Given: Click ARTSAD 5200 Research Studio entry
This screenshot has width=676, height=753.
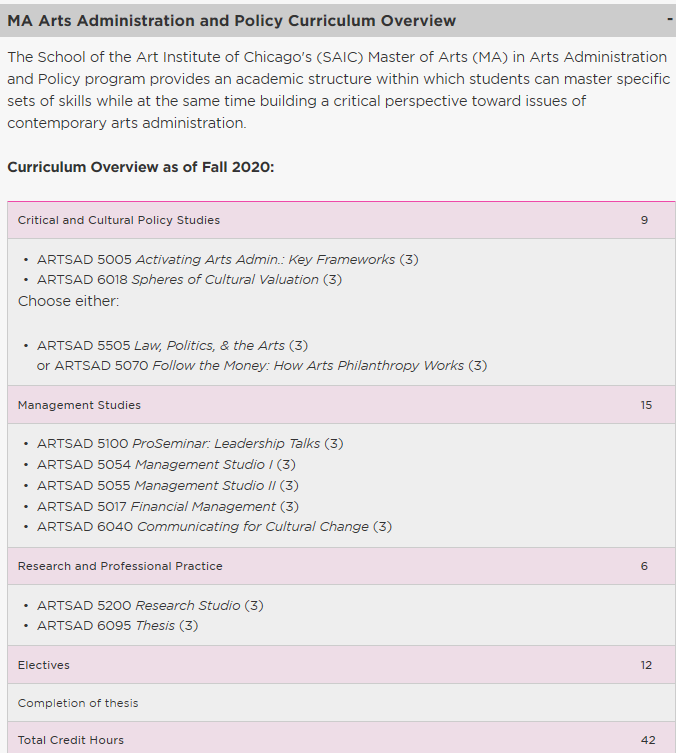Looking at the screenshot, I should click(x=150, y=605).
